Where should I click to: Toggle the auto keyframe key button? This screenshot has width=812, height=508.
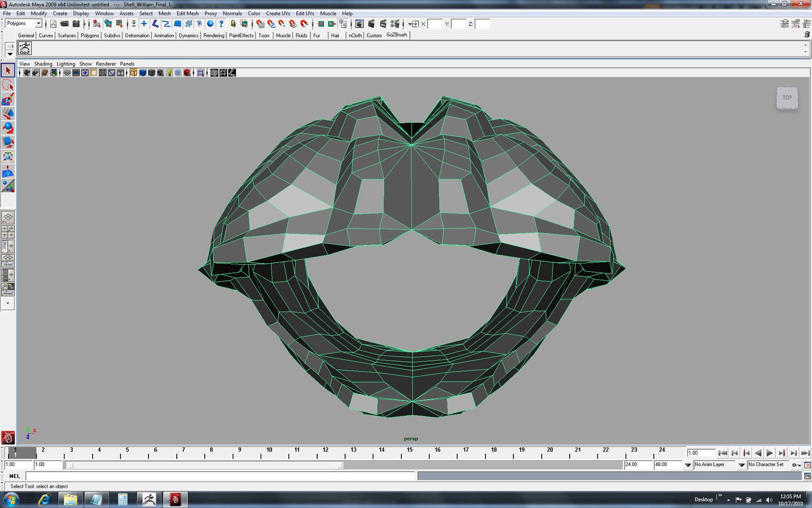click(x=796, y=465)
